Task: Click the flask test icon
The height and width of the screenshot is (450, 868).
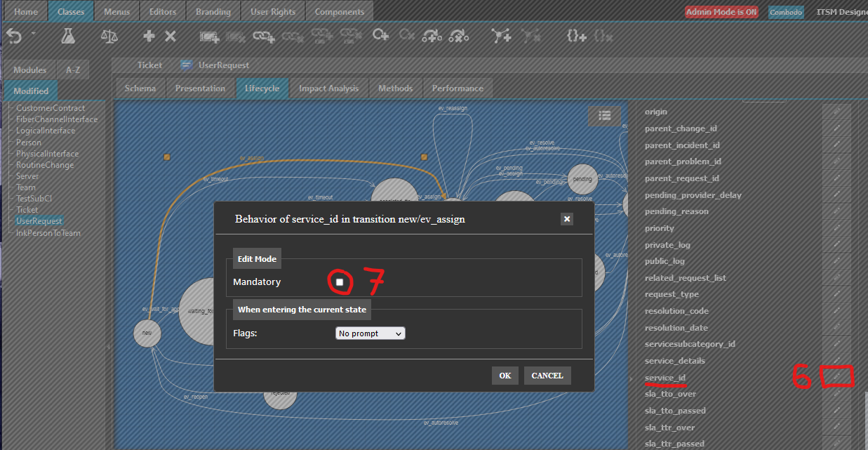Action: pos(68,37)
